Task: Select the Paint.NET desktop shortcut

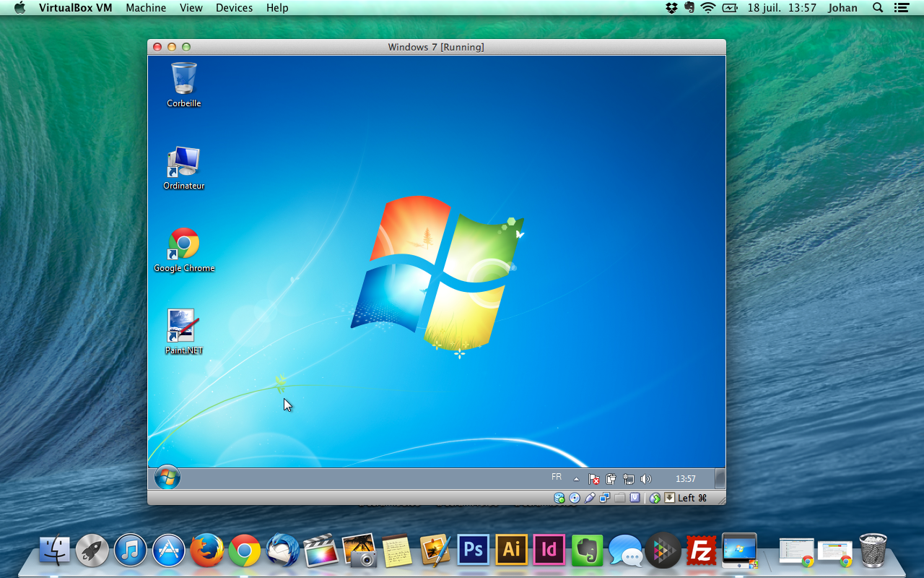Action: (184, 333)
